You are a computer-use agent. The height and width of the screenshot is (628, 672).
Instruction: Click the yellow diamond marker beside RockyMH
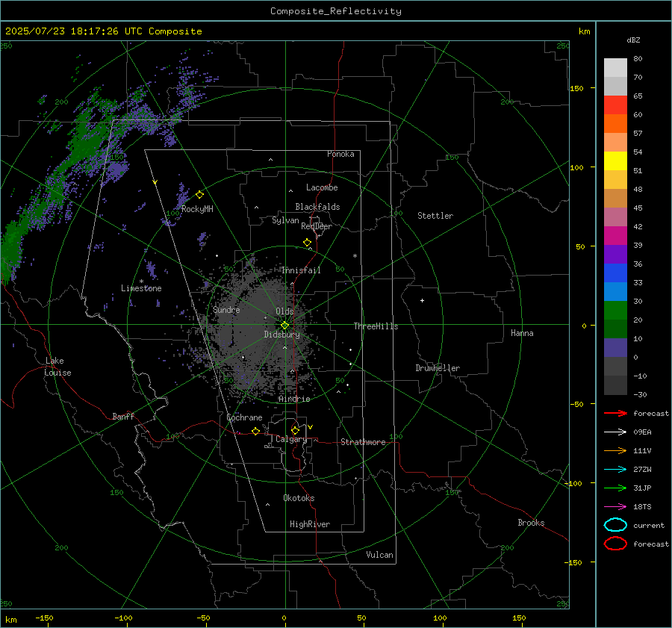pos(199,195)
